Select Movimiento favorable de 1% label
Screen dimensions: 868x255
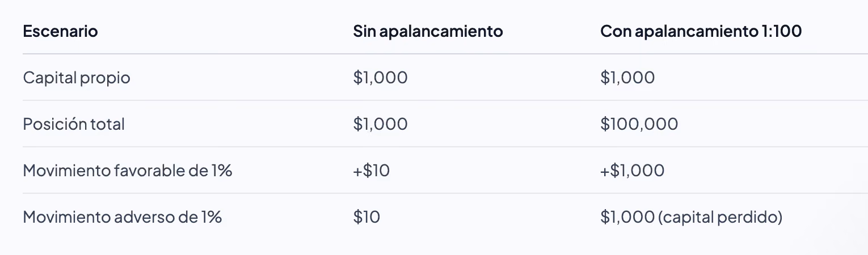click(x=128, y=171)
